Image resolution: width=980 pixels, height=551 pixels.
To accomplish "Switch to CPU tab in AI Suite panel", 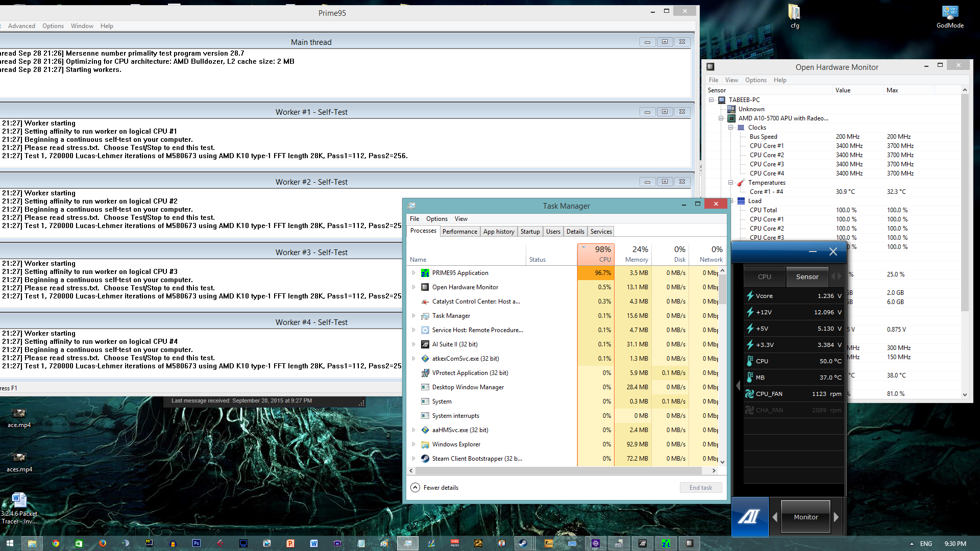I will pos(765,277).
